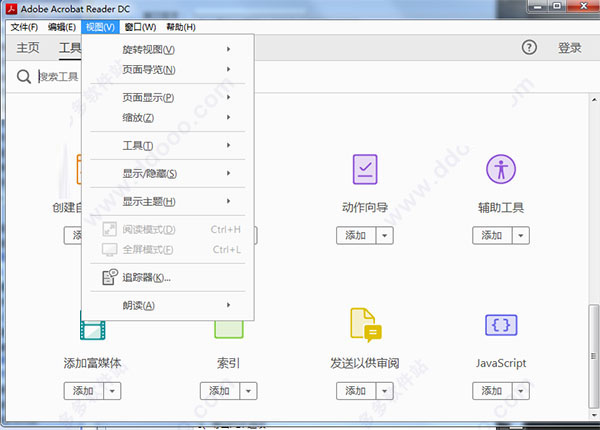
Task: Open Display Theme (显示主题) submenu
Action: point(168,201)
